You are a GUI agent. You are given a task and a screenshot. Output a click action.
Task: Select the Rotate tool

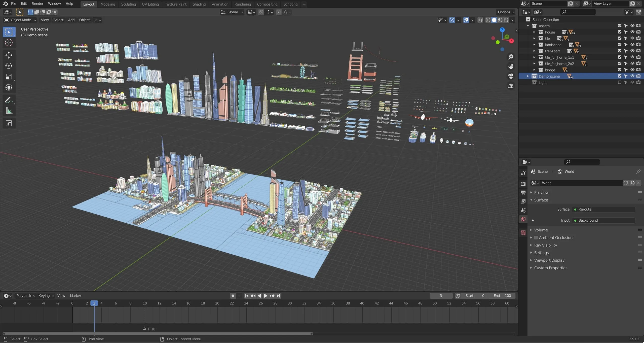tap(9, 66)
